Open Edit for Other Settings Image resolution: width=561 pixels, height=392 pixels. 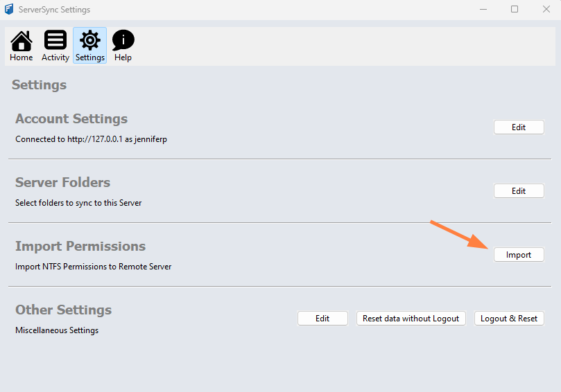pyautogui.click(x=322, y=319)
